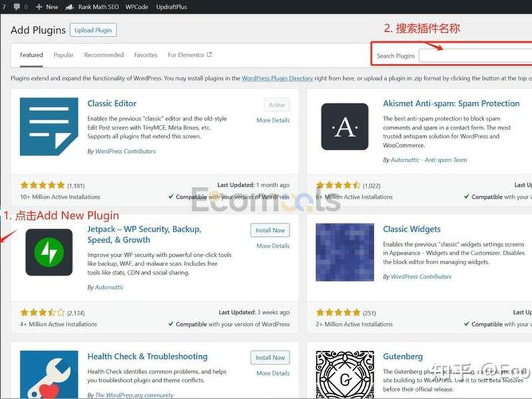The height and width of the screenshot is (399, 532).
Task: Click the Active button for Classic Editor
Action: click(277, 105)
